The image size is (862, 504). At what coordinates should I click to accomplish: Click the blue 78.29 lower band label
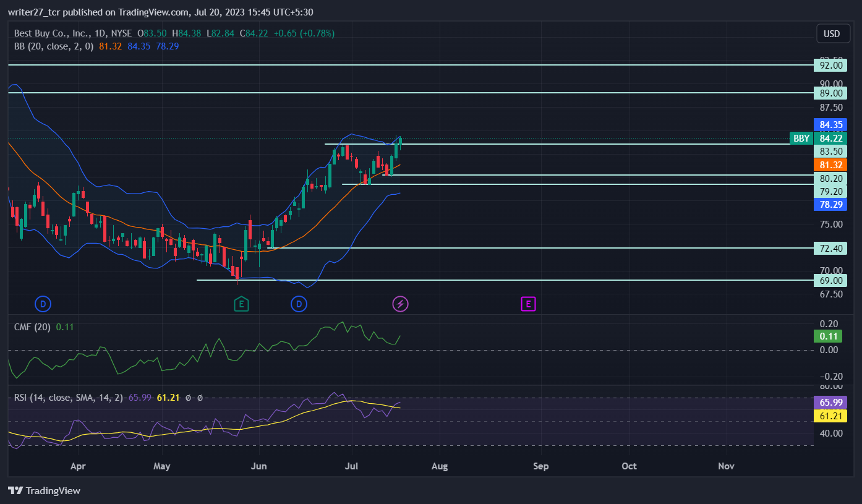830,204
